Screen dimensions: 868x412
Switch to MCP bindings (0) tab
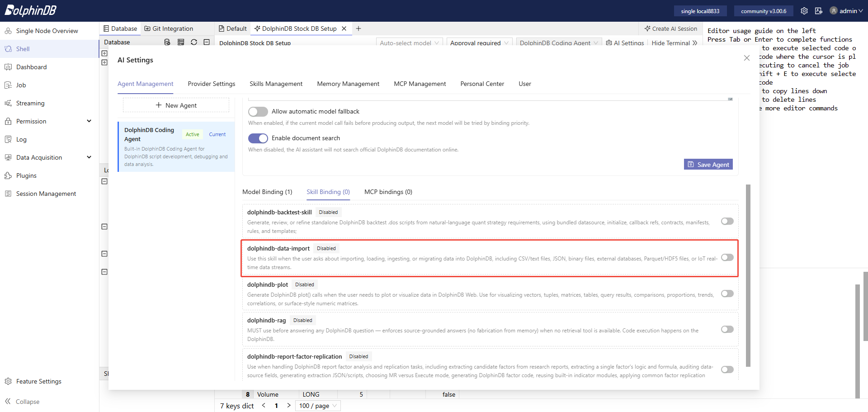tap(388, 192)
